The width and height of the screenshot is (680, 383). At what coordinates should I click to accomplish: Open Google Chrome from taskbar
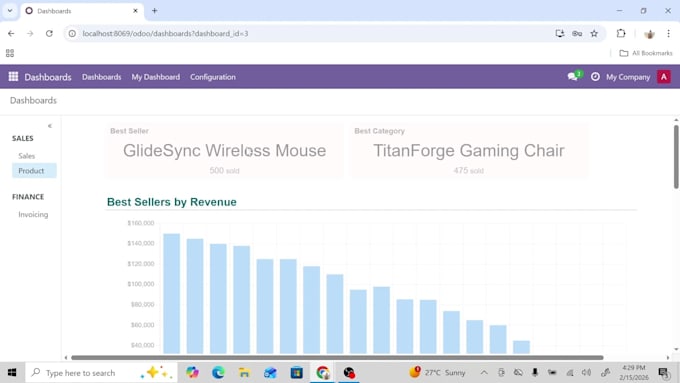pos(323,373)
